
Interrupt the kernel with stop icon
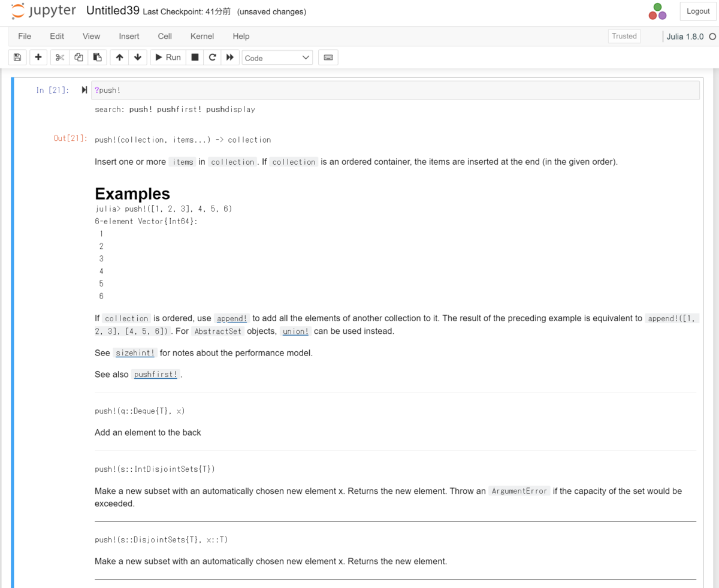195,58
